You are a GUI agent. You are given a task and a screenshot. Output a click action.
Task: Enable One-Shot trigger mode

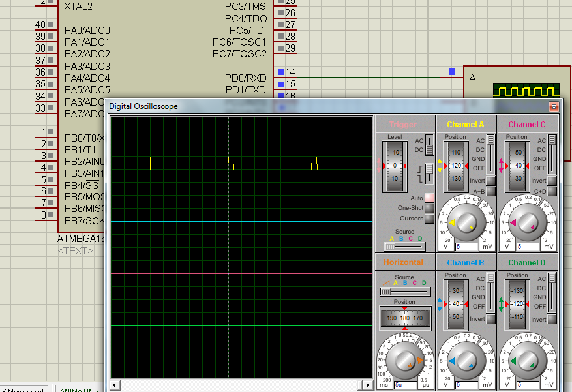(429, 208)
